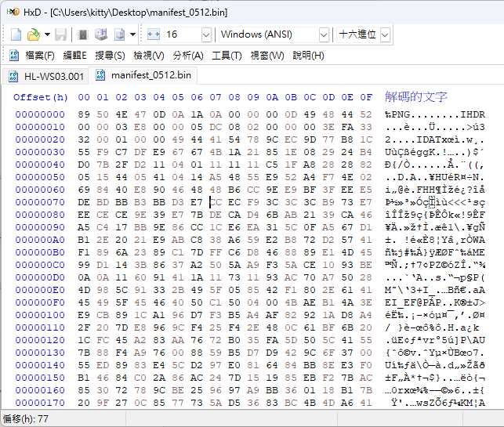Click the Open file folder icon
The width and height of the screenshot is (504, 427).
point(34,34)
